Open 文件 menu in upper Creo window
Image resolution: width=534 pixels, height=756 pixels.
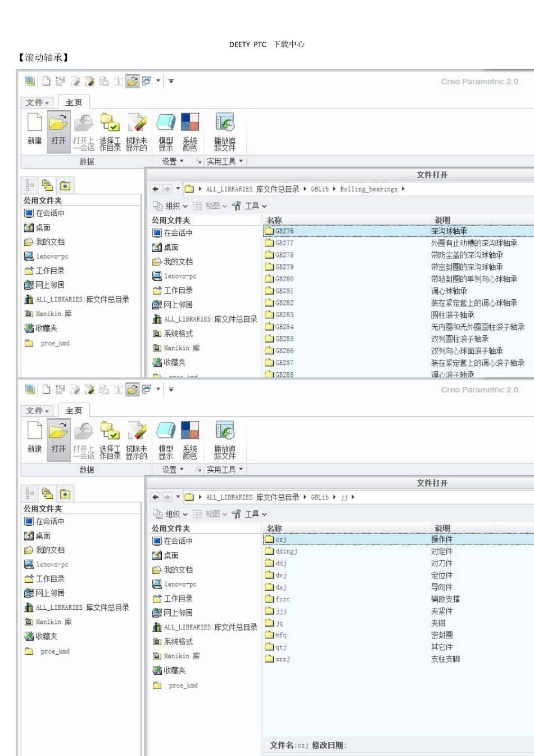click(x=37, y=102)
